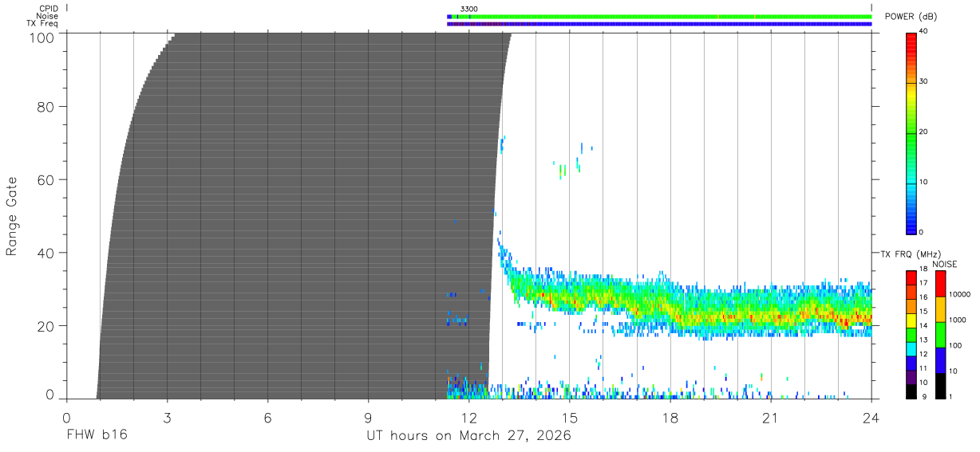This screenshot has height=452, width=980.
Task: Click the x-axis tick label "3"
Action: (167, 417)
